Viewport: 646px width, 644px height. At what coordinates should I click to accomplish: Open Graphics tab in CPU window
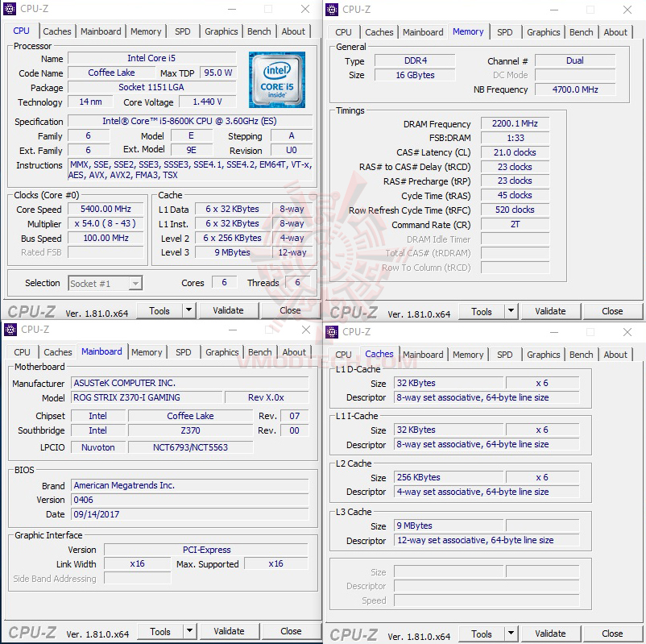pyautogui.click(x=222, y=31)
